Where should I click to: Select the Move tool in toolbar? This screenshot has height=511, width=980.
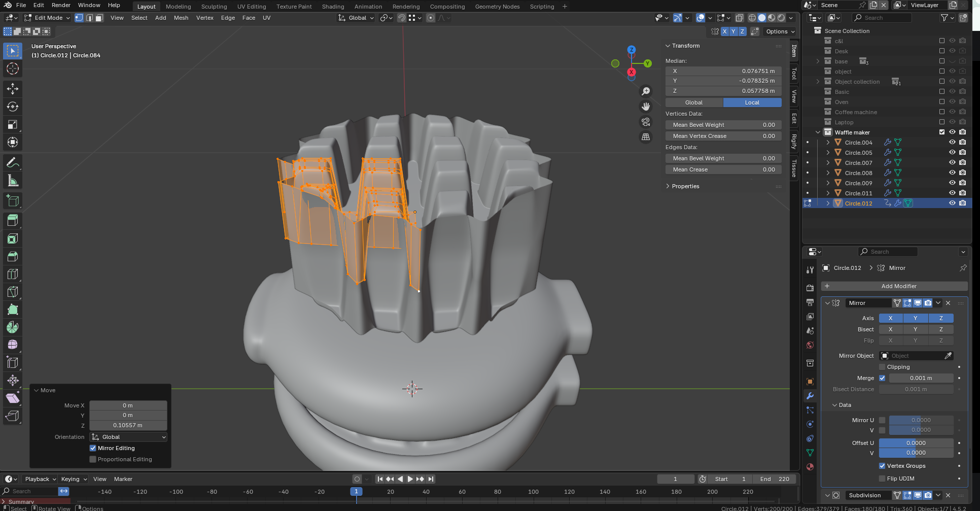tap(13, 89)
